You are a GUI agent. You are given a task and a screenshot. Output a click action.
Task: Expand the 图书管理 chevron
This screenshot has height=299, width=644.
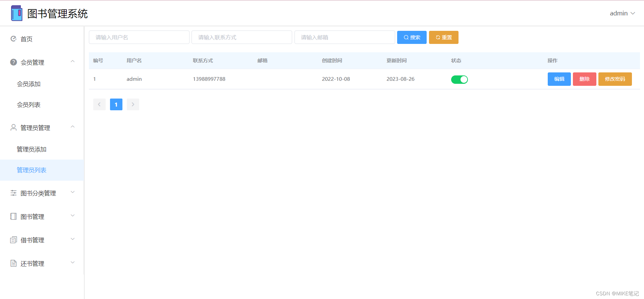coord(72,216)
